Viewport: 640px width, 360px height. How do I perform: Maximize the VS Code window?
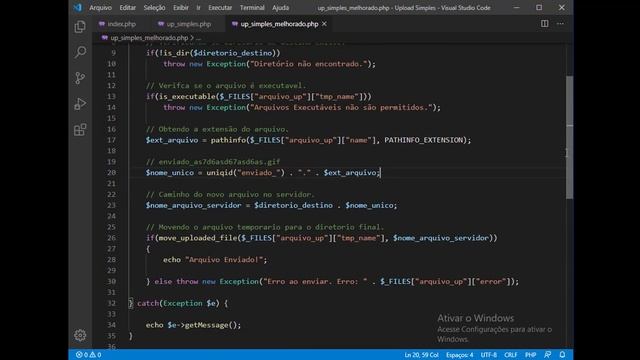[539, 7]
